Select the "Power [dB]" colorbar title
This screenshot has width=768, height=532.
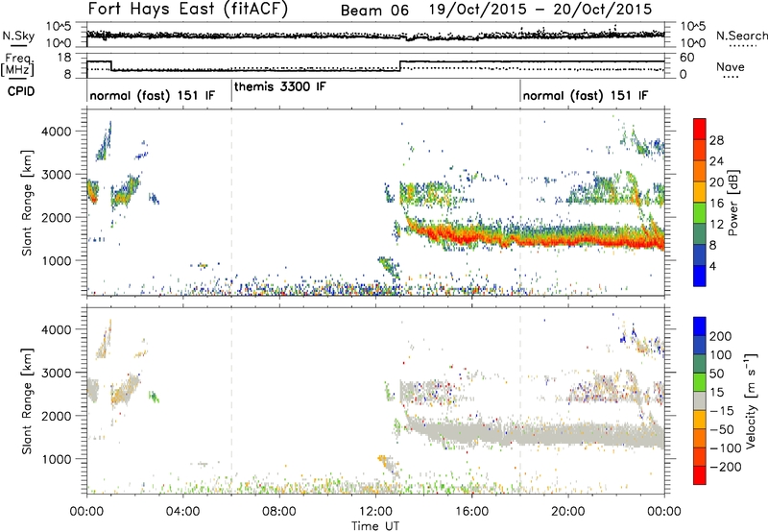pos(733,203)
